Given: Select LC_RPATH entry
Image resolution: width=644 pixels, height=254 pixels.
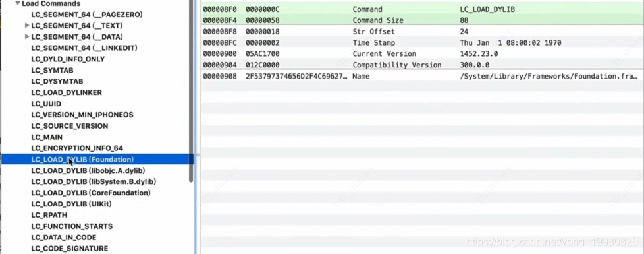Looking at the screenshot, I should pyautogui.click(x=49, y=215).
